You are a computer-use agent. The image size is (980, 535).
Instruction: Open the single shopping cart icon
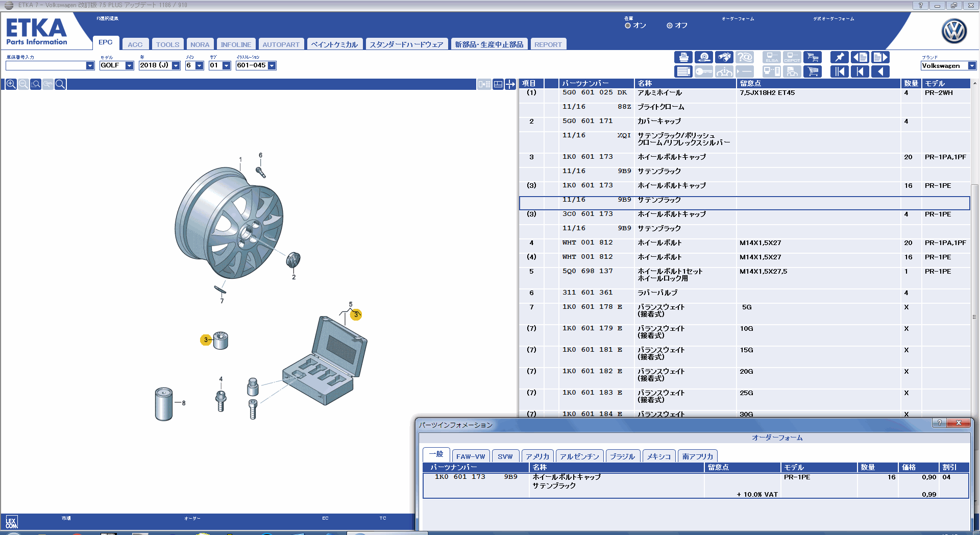click(813, 71)
